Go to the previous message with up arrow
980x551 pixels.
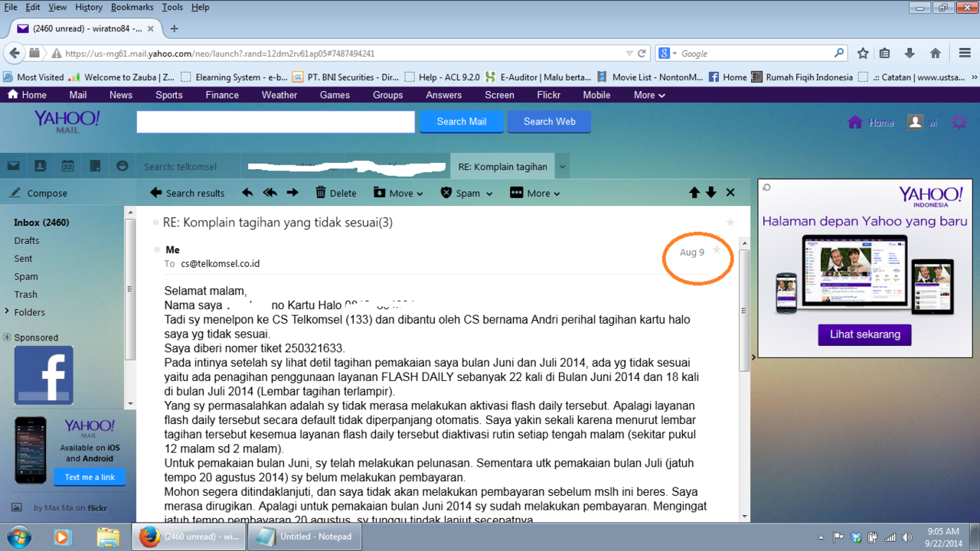pos(694,193)
